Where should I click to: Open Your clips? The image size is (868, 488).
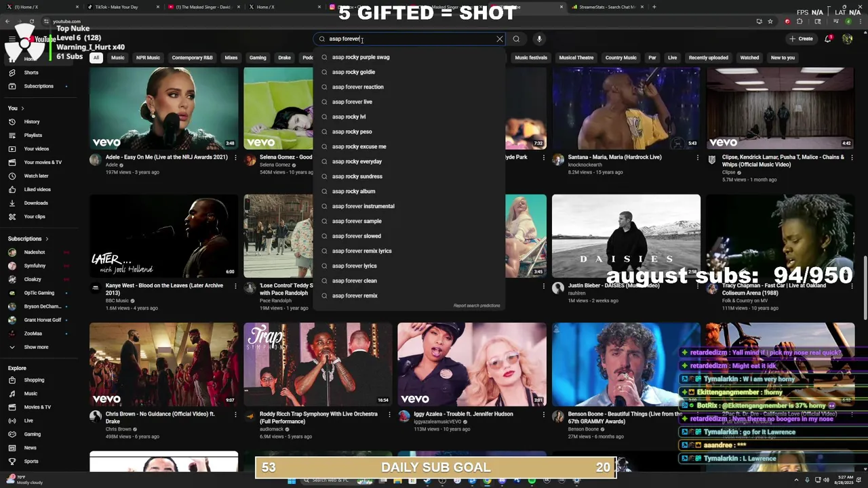tap(39, 216)
